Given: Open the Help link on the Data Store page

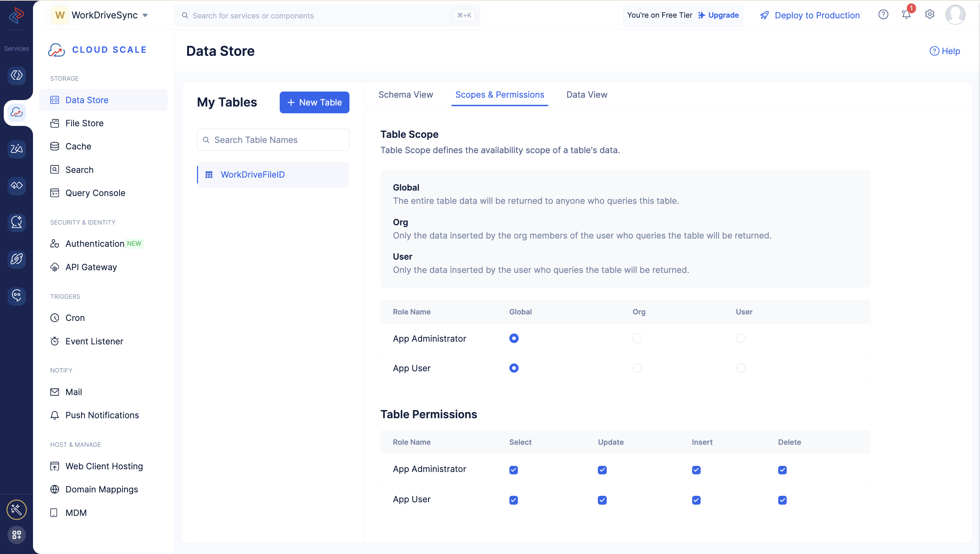Looking at the screenshot, I should click(945, 51).
